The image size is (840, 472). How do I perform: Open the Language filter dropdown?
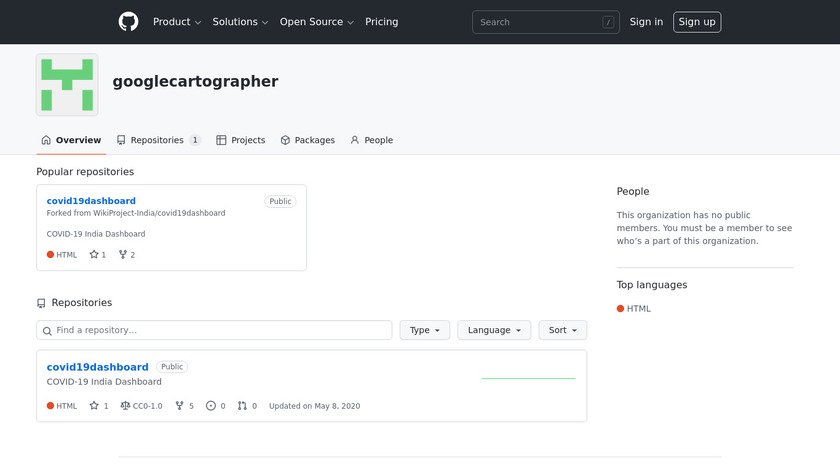(x=494, y=330)
